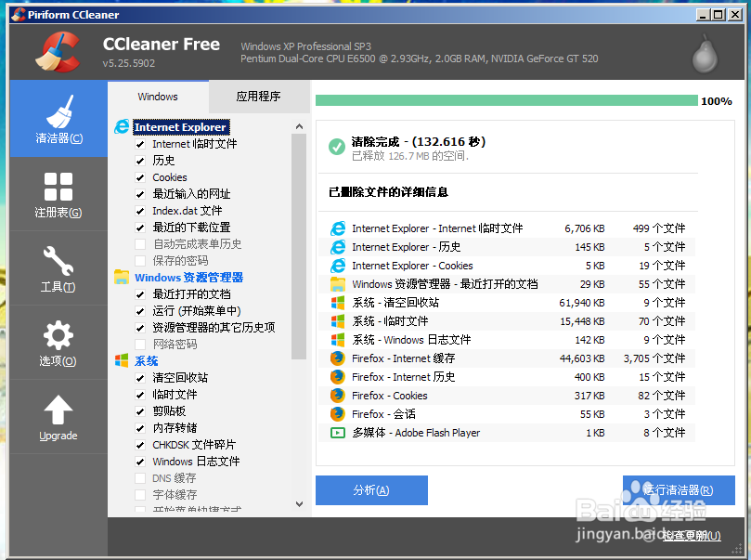Enable 自动完成表单历史 checkbox
The width and height of the screenshot is (751, 560).
(140, 244)
